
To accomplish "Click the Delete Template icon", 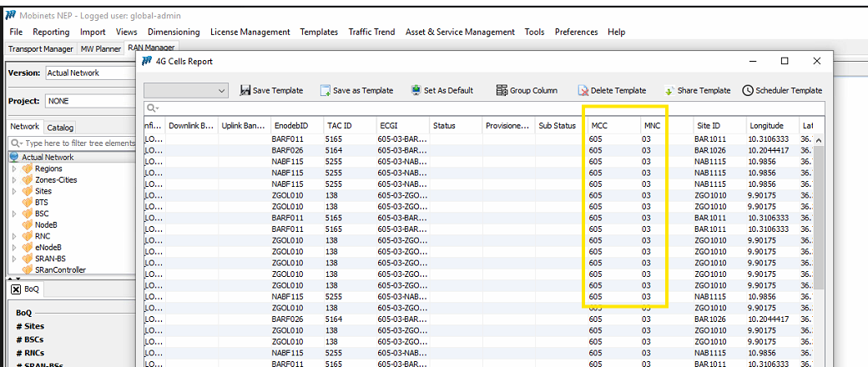I will (583, 90).
